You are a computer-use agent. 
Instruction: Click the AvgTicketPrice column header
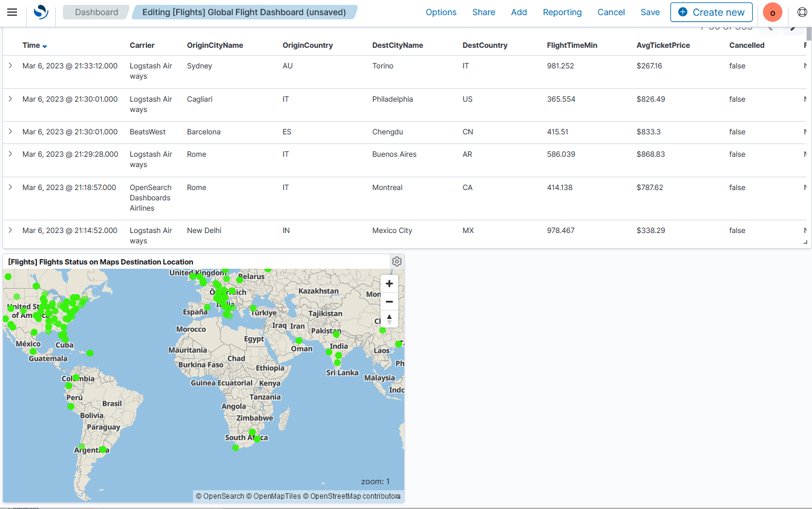click(x=663, y=45)
